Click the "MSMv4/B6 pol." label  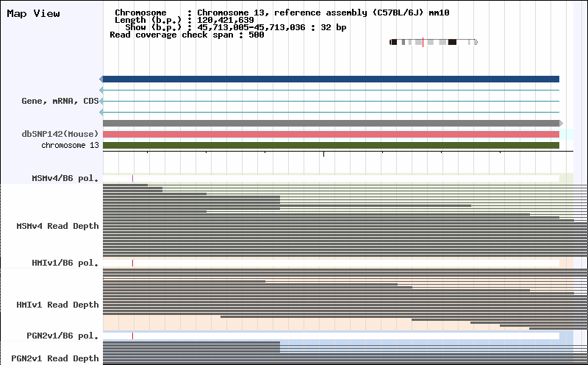[x=65, y=178]
